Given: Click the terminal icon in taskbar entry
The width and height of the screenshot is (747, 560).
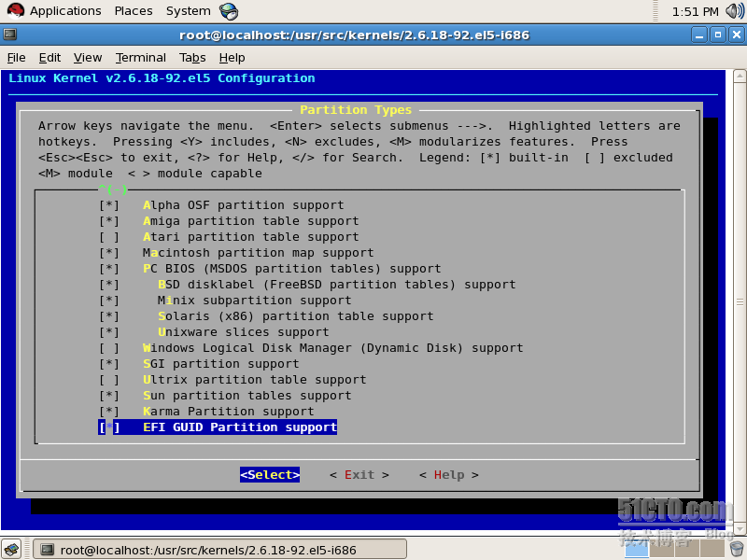Looking at the screenshot, I should point(48,550).
